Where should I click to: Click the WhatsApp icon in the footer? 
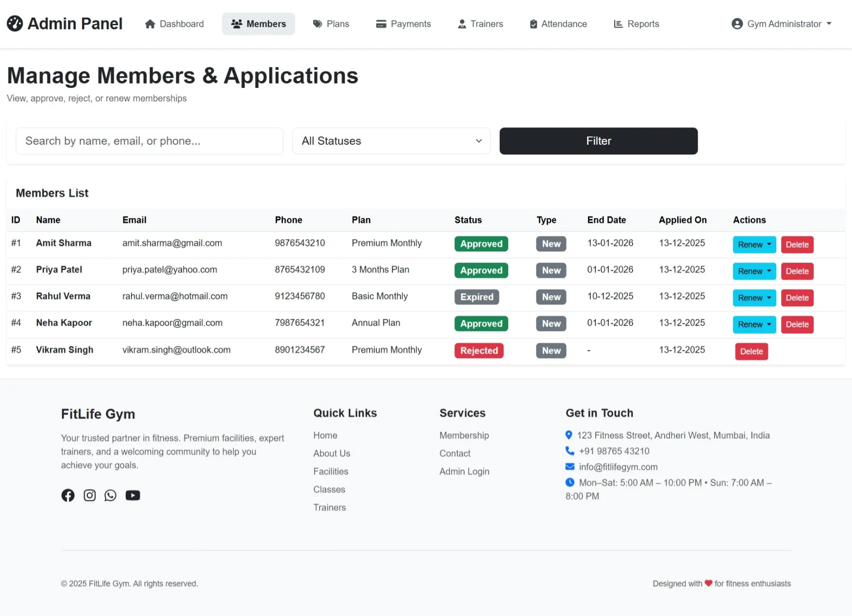(x=110, y=495)
